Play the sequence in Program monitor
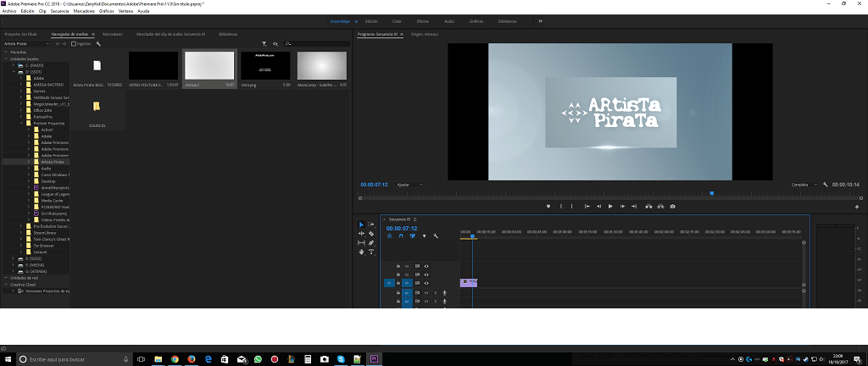This screenshot has height=366, width=868. click(610, 206)
